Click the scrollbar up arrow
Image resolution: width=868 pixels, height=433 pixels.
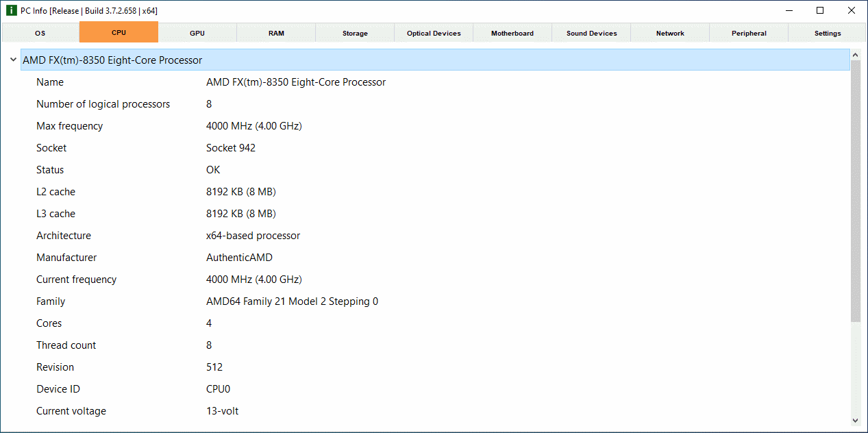pos(856,55)
